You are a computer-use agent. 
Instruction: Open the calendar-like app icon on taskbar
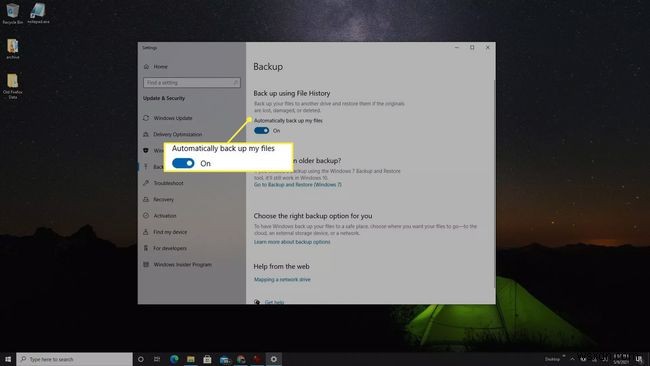[x=224, y=359]
